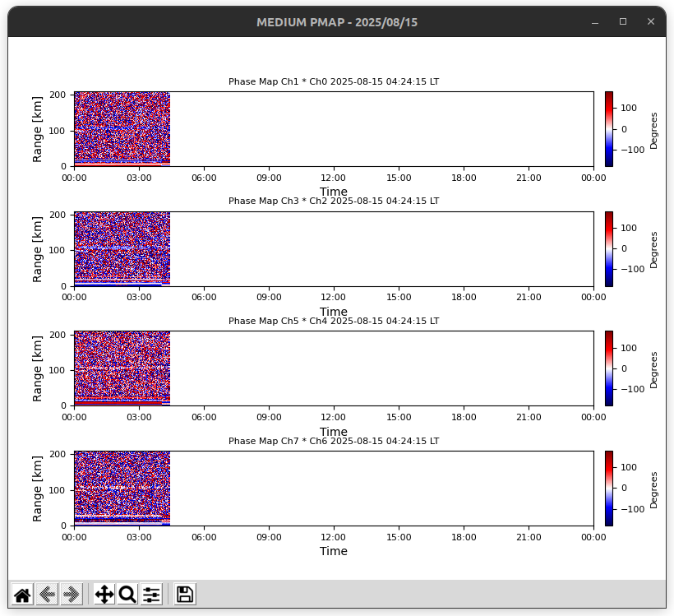674x616 pixels.
Task: Click '12:00' tick under Ch1 * Ch0 plot
Action: tap(333, 178)
